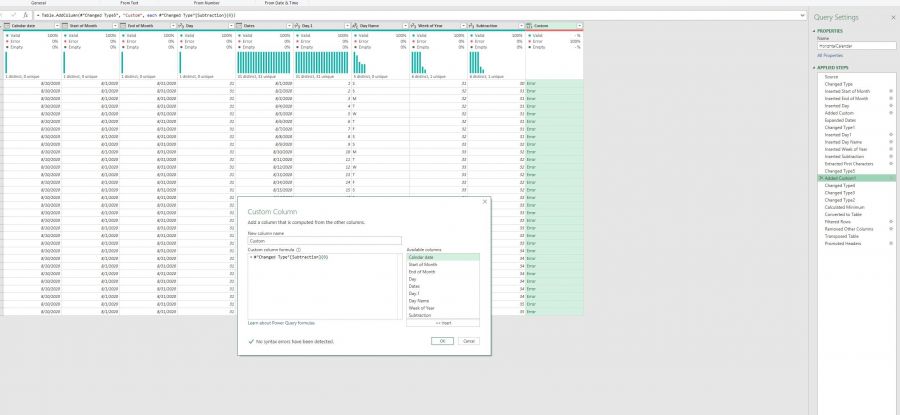Open filter dropdown on Day Name column
Viewport: 900px width, 415px height.
[x=405, y=26]
